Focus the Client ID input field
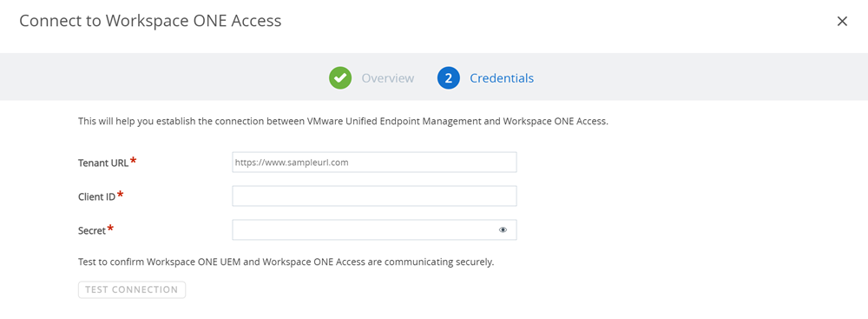Image resolution: width=868 pixels, height=319 pixels. (374, 196)
